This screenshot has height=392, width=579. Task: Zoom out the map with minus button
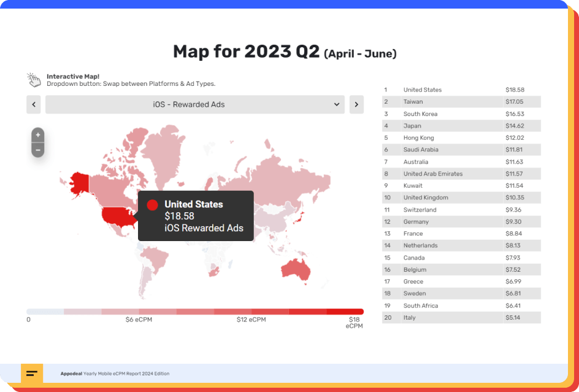click(38, 150)
